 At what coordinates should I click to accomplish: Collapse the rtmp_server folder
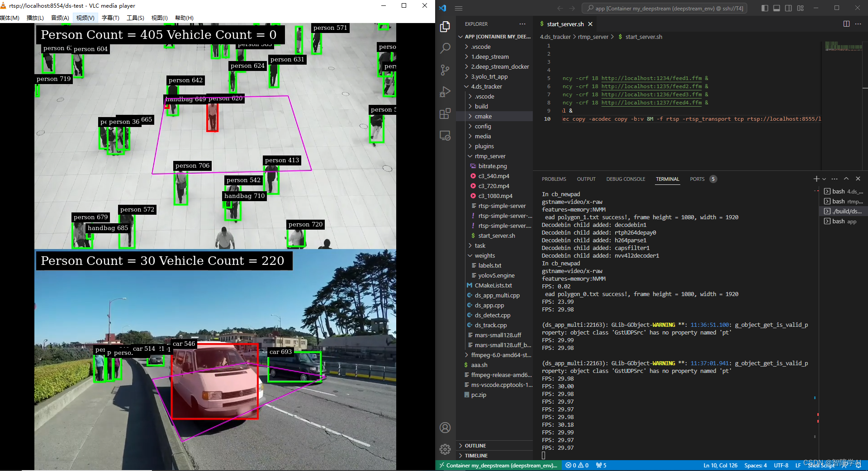click(x=494, y=156)
